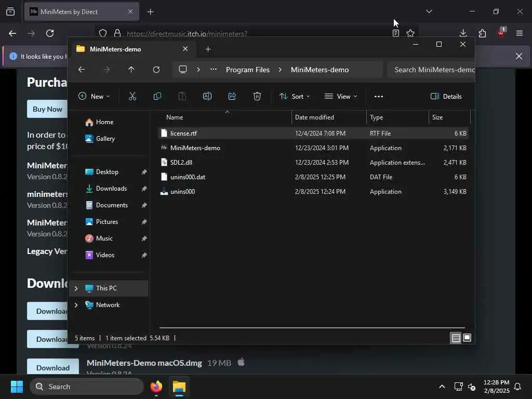Screen dimensions: 532x399
Task: Open Firefox downloads panel
Action: point(463,33)
